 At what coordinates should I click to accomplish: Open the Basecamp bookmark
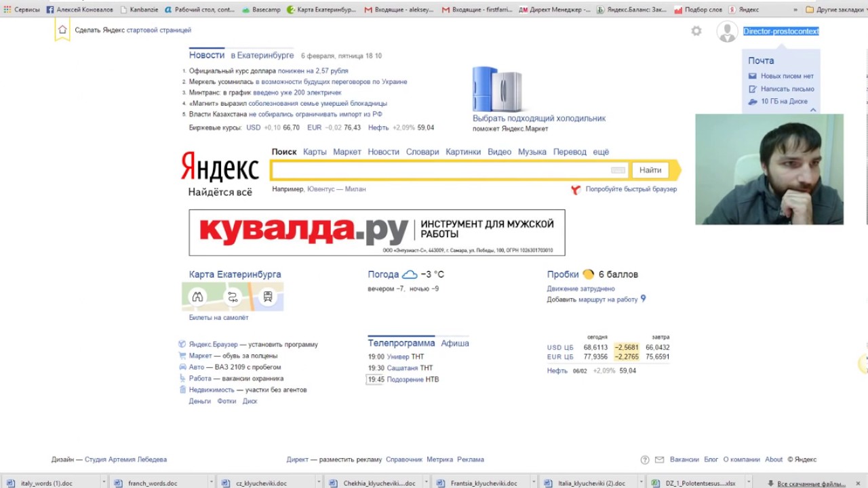click(x=260, y=9)
